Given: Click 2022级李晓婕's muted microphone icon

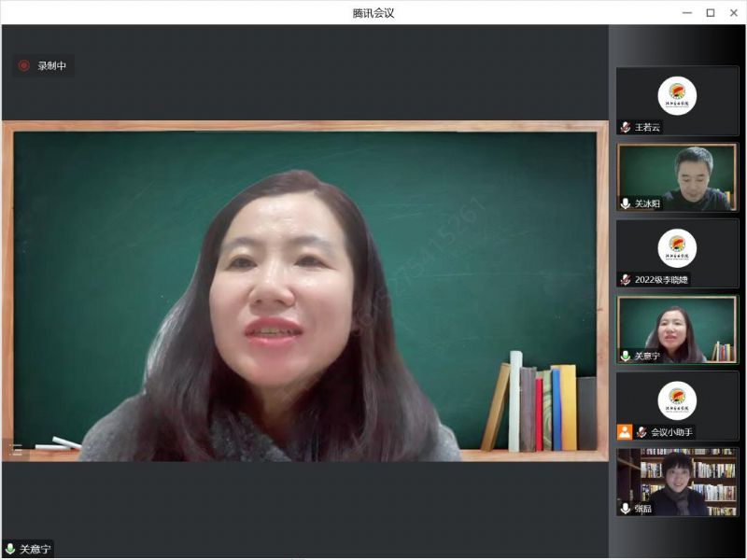Looking at the screenshot, I should tap(626, 279).
